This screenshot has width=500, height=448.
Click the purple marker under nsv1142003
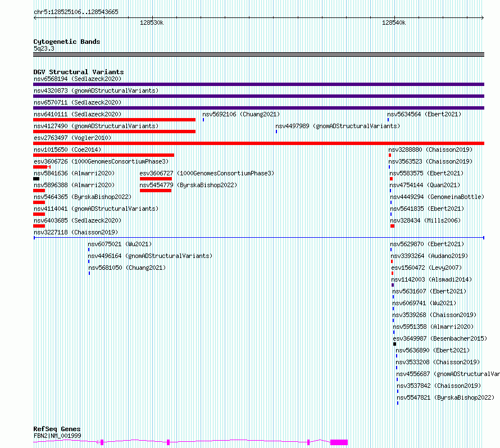(x=393, y=285)
